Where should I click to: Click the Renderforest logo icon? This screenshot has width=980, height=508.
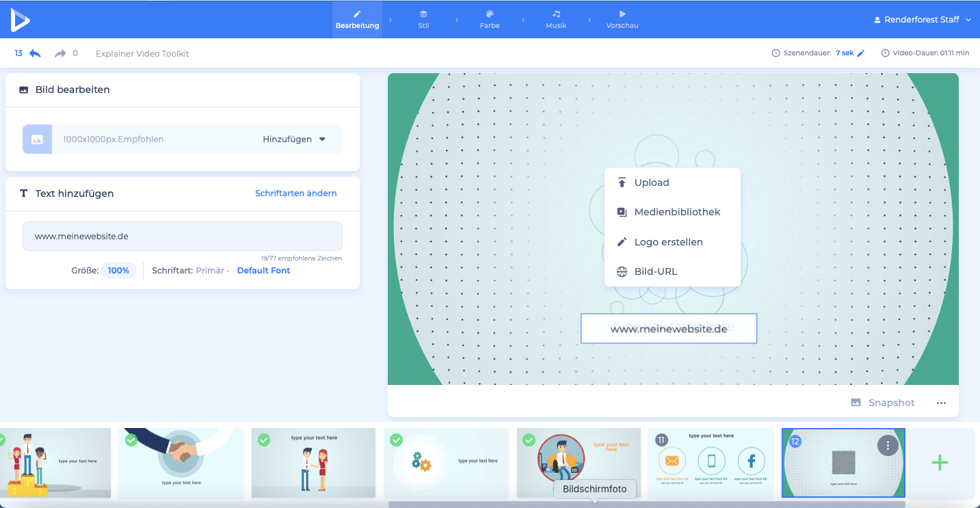point(20,19)
